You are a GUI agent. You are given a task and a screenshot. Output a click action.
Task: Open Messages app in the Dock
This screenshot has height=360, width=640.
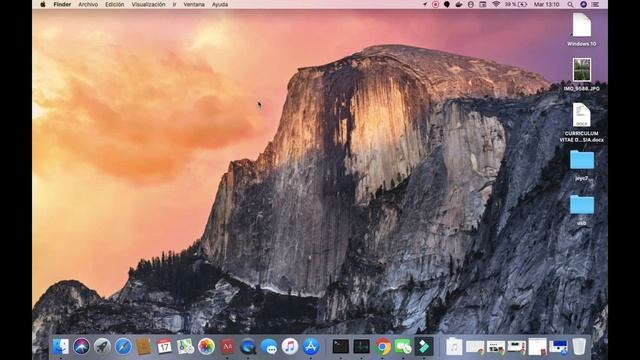[269, 347]
